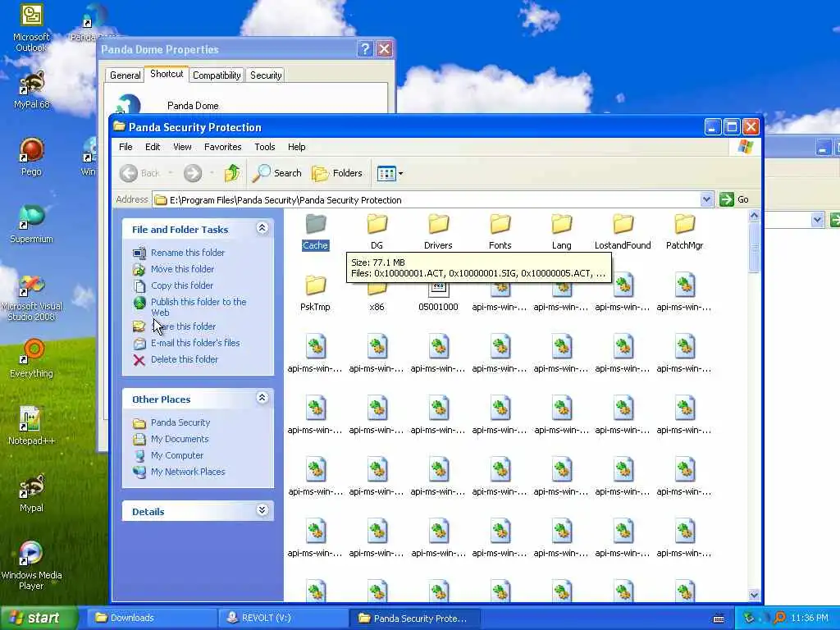
Task: Switch to General tab in Panda Dome Properties
Action: click(x=125, y=75)
